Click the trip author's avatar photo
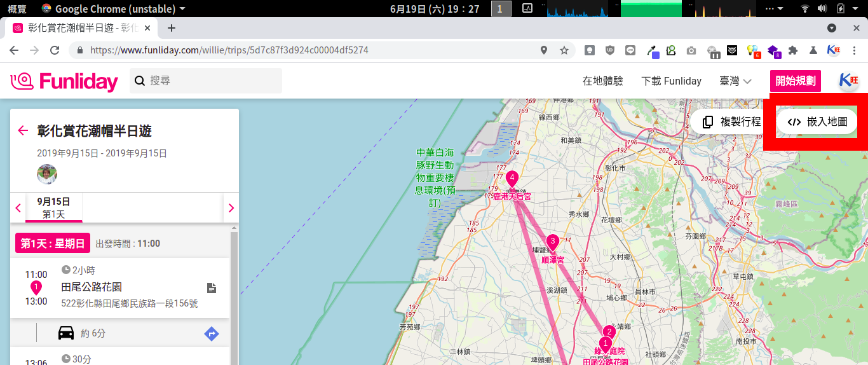Screen dimensions: 868x365 point(47,174)
